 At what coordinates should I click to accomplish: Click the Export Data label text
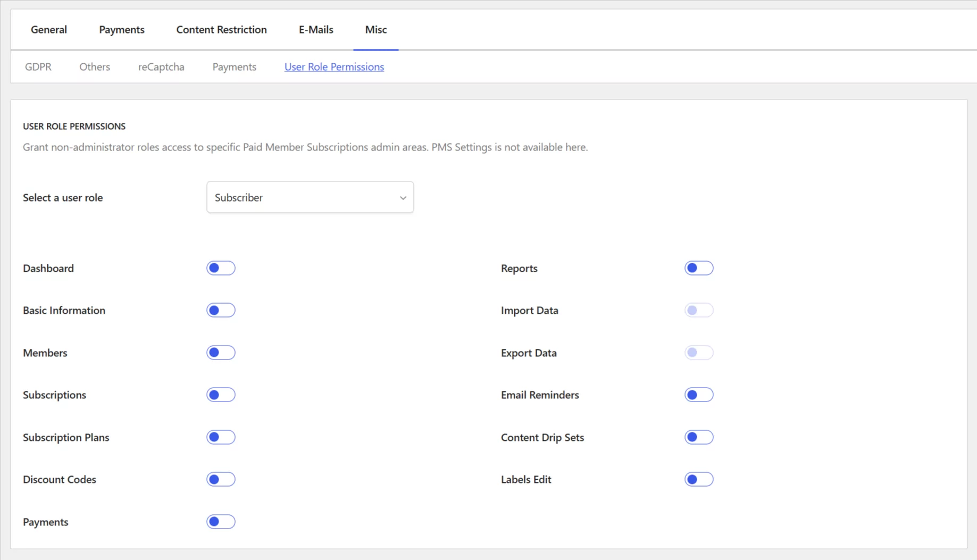(x=529, y=353)
